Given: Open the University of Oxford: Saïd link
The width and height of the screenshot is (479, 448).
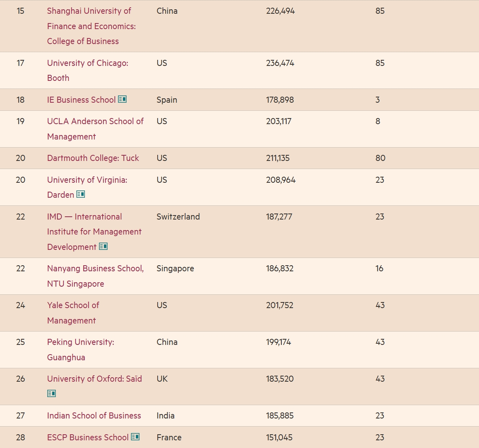Looking at the screenshot, I should [95, 378].
